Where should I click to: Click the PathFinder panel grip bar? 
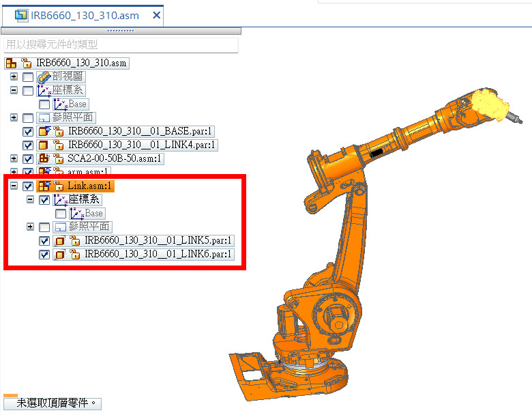click(x=121, y=31)
